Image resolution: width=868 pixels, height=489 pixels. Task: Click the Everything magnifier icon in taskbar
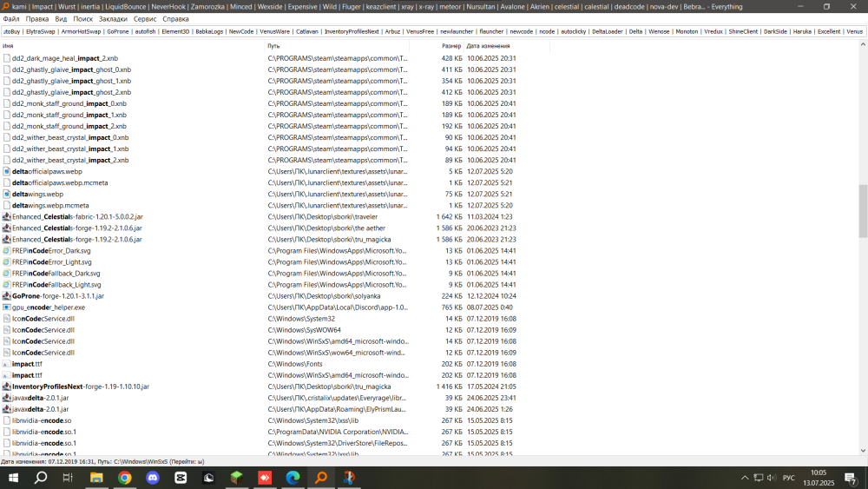click(321, 478)
